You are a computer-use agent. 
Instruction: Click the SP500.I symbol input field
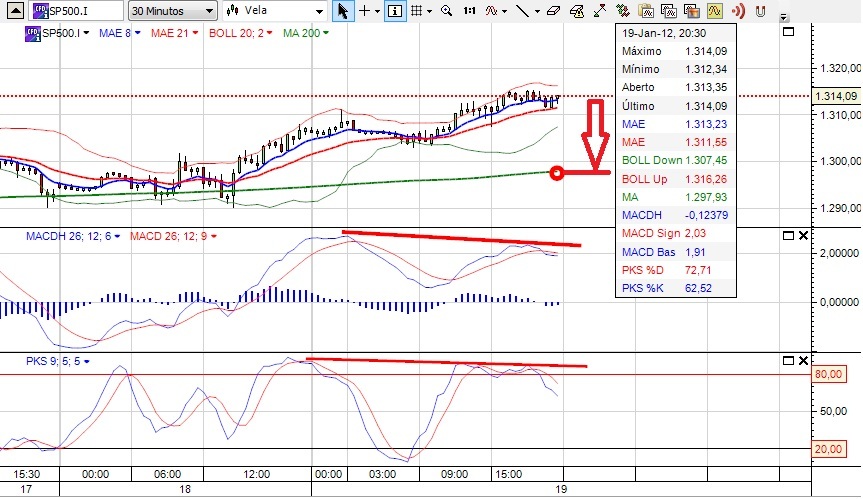tap(77, 10)
